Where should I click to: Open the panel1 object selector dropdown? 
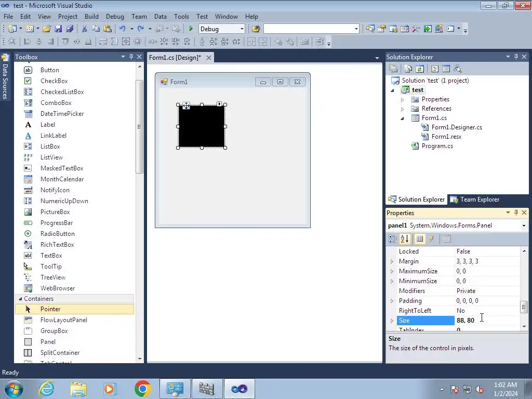(x=524, y=225)
